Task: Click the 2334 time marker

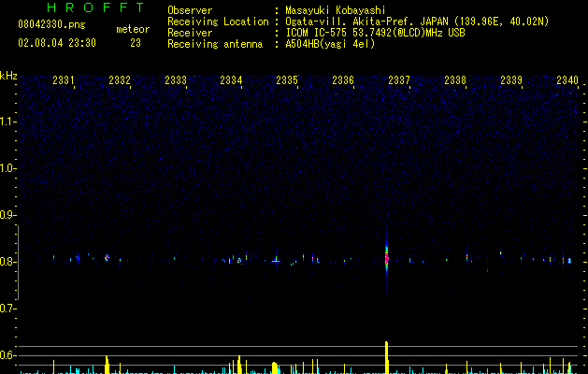Action: (x=231, y=80)
